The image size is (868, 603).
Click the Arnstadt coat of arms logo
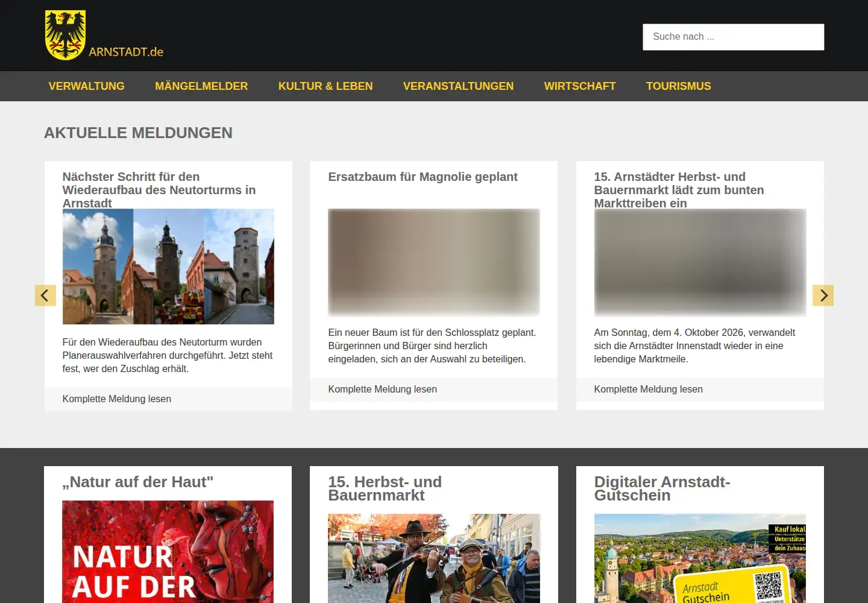tap(65, 35)
